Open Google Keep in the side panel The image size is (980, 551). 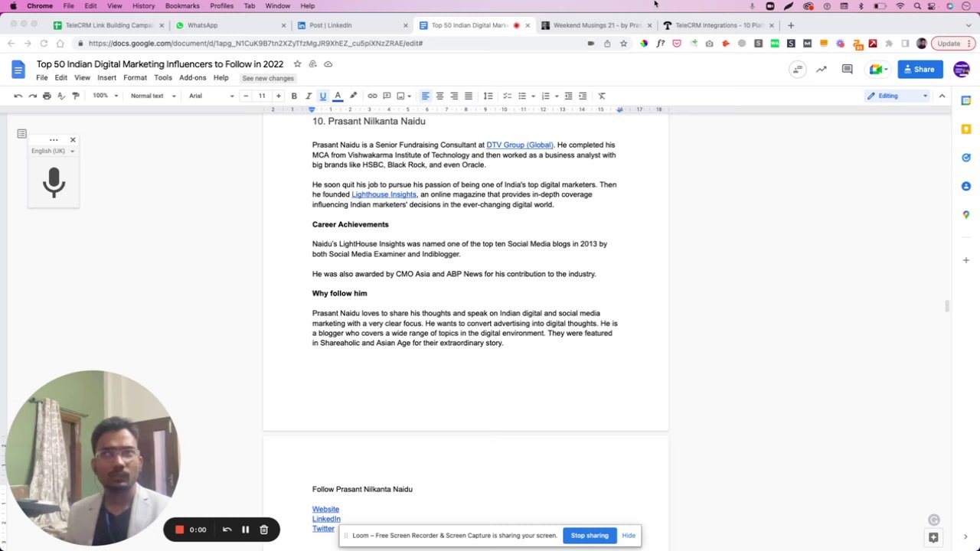(x=966, y=129)
